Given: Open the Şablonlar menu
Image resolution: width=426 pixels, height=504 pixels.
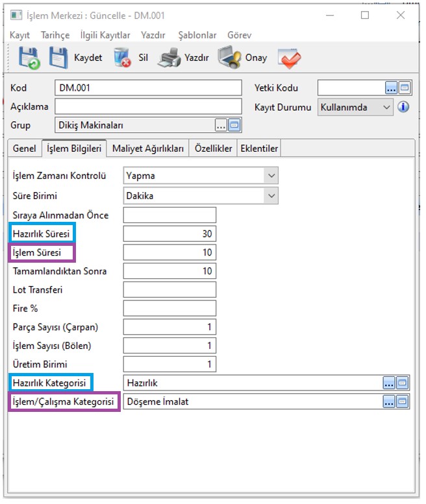Looking at the screenshot, I should point(197,35).
